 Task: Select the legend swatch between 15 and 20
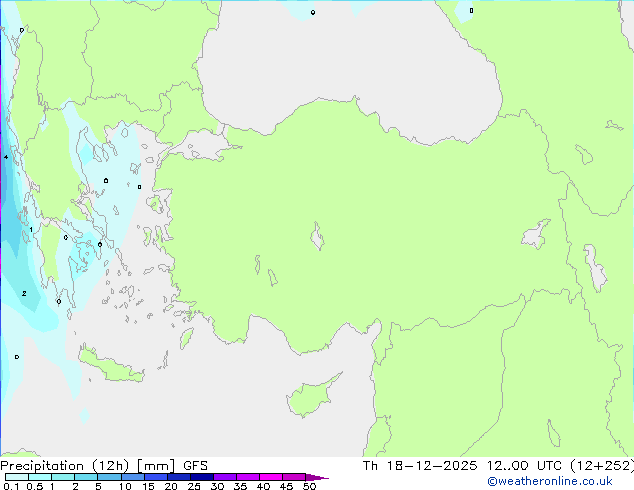click(x=156, y=477)
